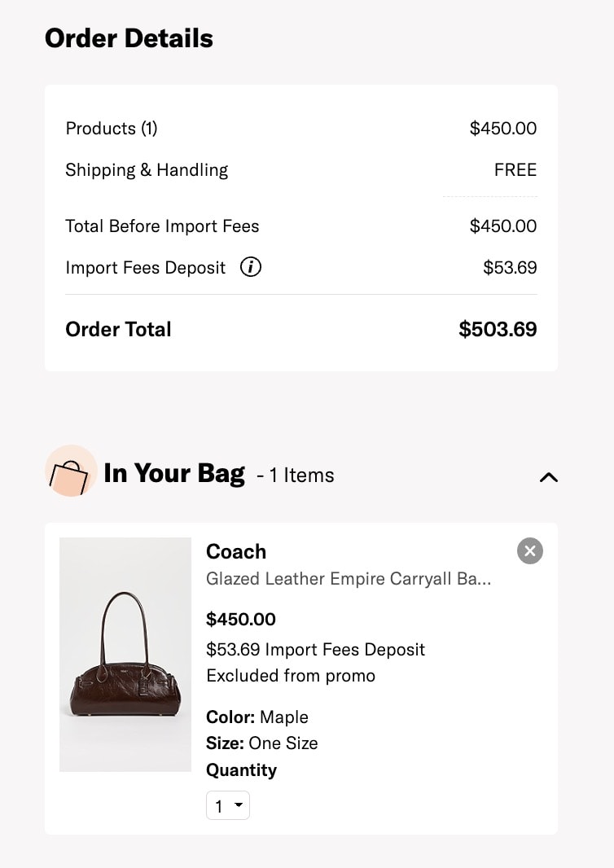Collapse the In Your Bag section chevron

tap(549, 476)
